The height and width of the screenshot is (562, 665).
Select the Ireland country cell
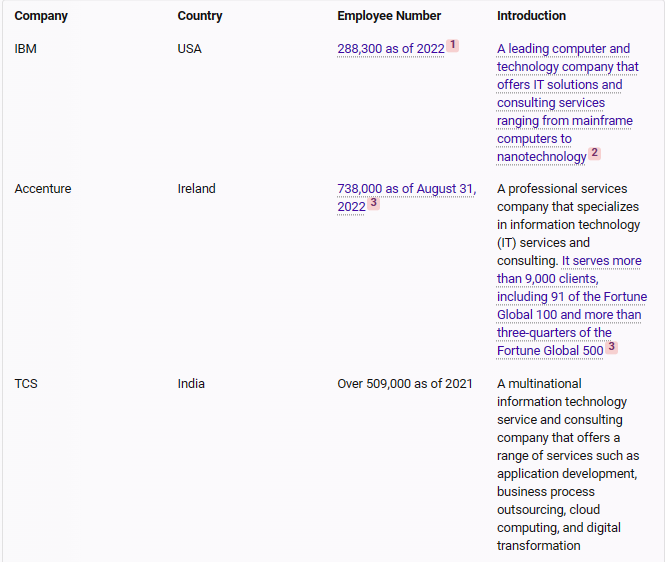[196, 189]
